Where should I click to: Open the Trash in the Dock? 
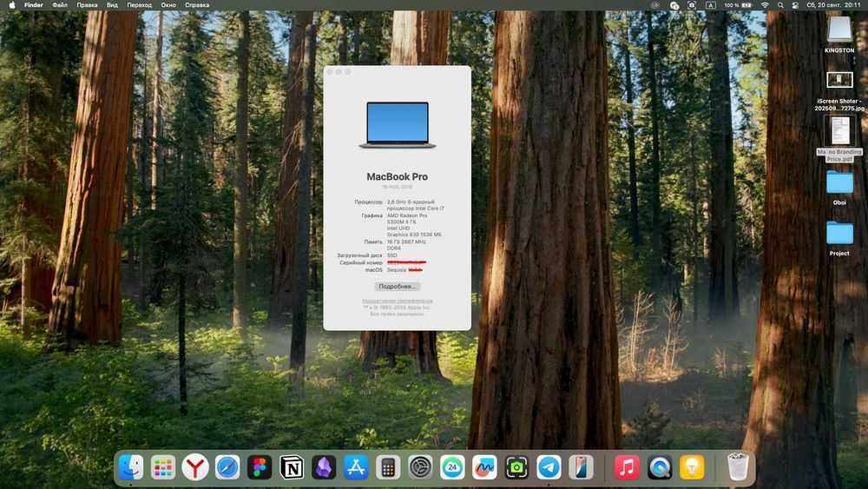coord(737,466)
